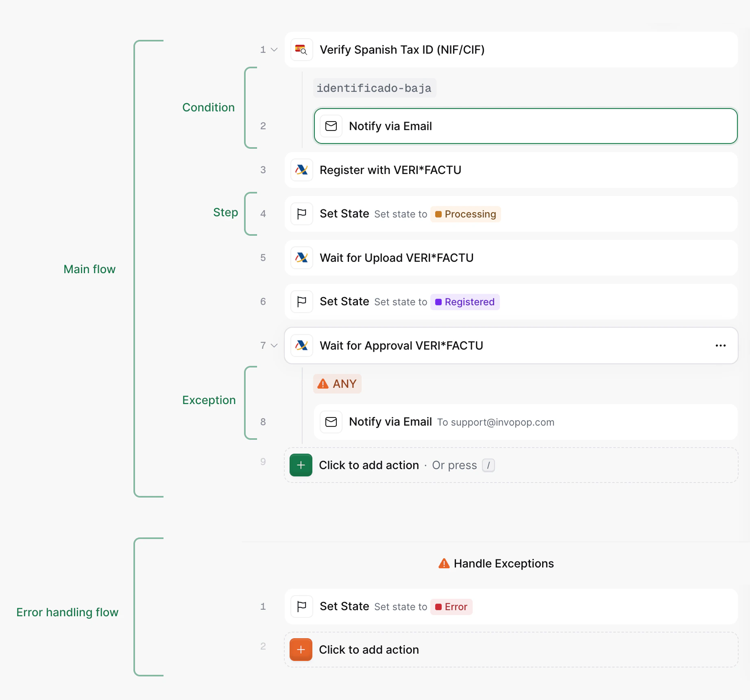Open the overflow menu on Wait for Approval
This screenshot has height=700, width=750.
point(720,346)
